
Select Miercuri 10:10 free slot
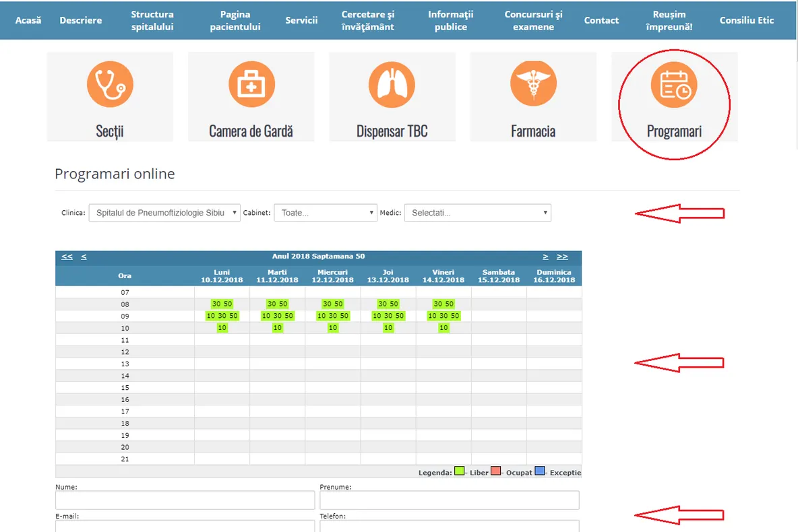[333, 327]
